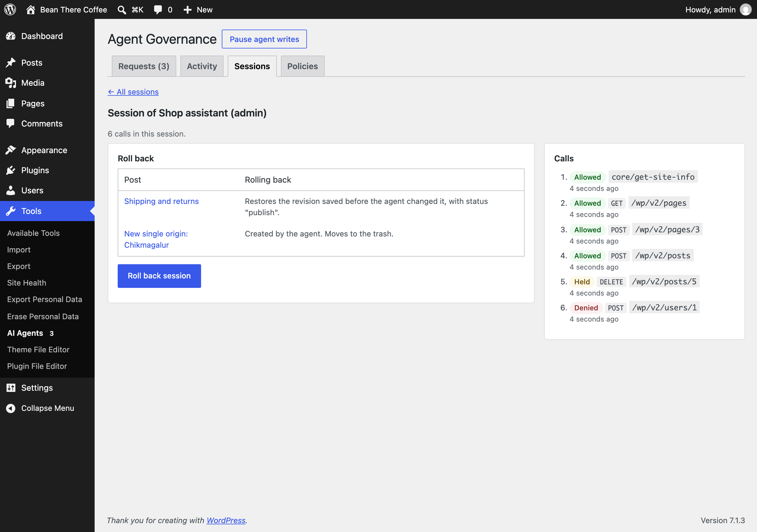Click Roll back session button
Screen dimensions: 757x532
159,276
